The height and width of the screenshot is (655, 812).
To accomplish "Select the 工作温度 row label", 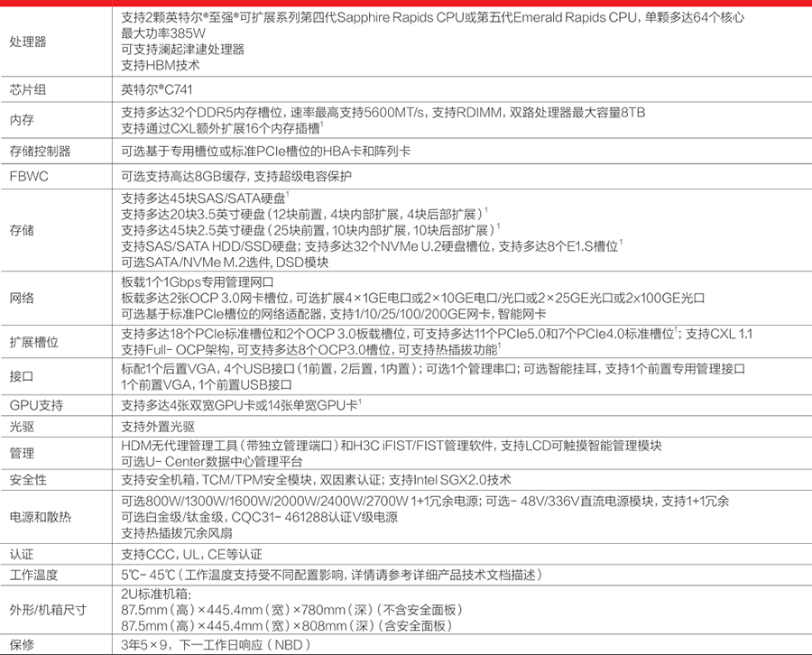I will coord(33,575).
